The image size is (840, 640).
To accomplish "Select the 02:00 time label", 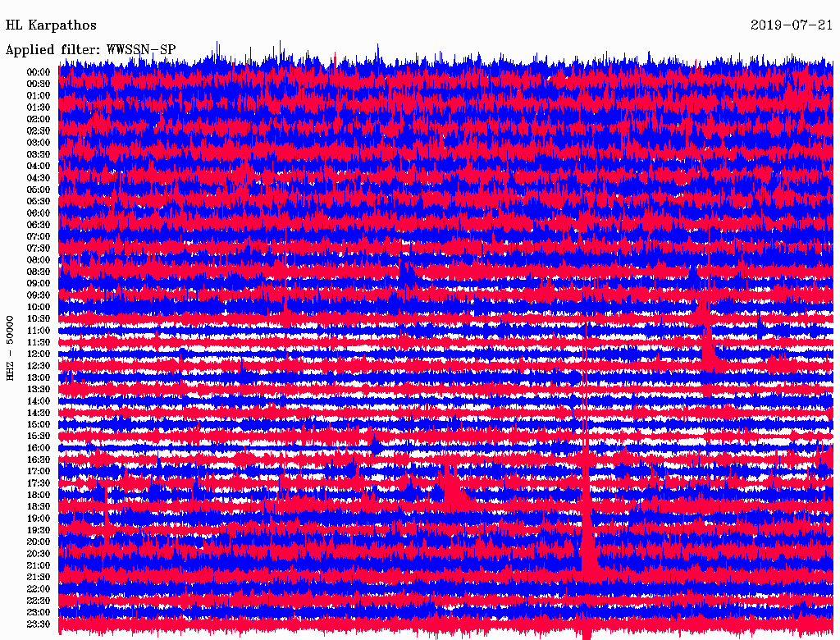I will pos(39,119).
